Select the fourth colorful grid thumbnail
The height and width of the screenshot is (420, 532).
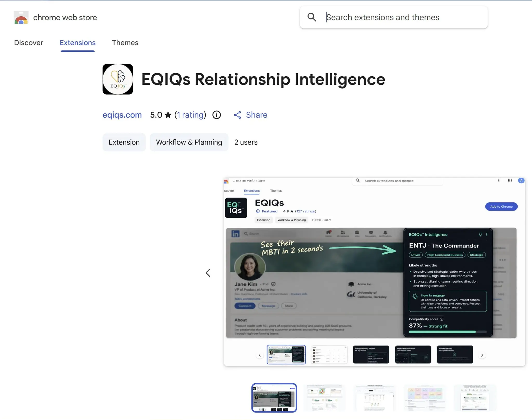pyautogui.click(x=425, y=398)
